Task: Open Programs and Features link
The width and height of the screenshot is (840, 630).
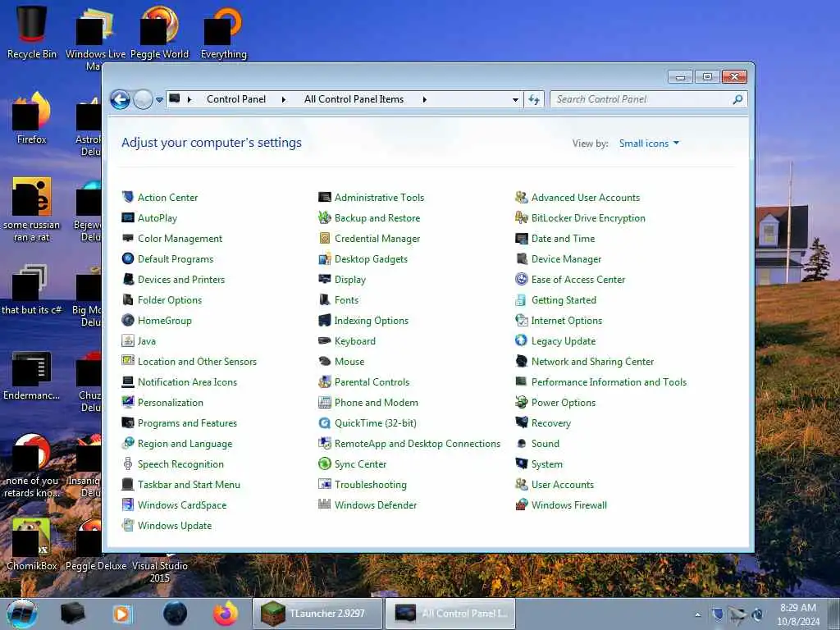Action: click(x=187, y=422)
